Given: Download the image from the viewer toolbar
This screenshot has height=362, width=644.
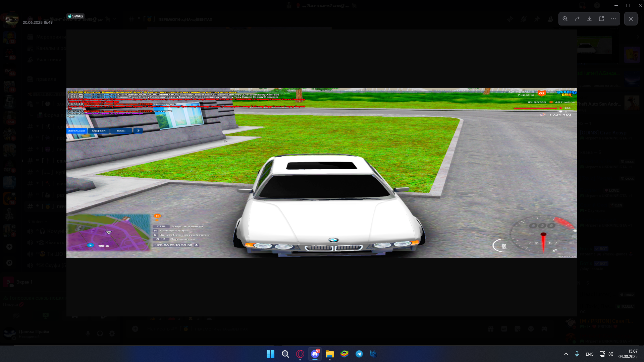Looking at the screenshot, I should click(589, 19).
